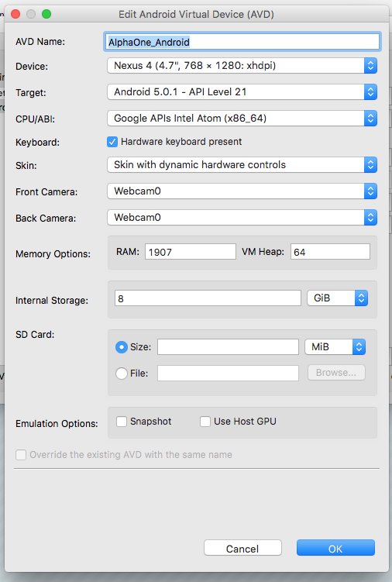Image resolution: width=392 pixels, height=582 pixels.
Task: Change the Front Camera Webcam0 dropdown
Action: [x=242, y=191]
